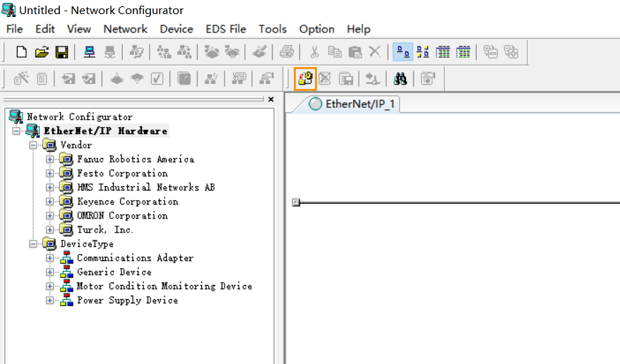Viewport: 620px width, 364px height.
Task: Close the hardware list panel
Action: click(x=271, y=99)
